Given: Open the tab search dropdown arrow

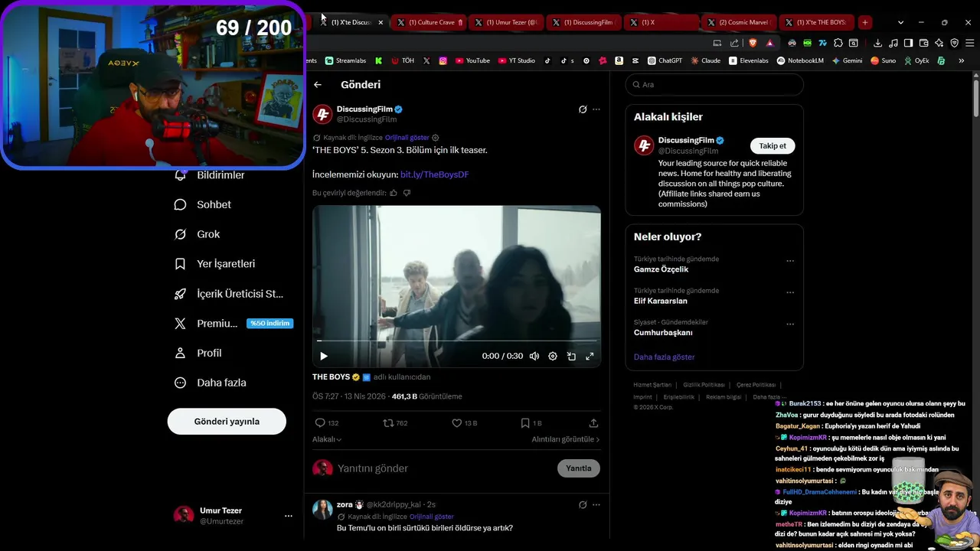Looking at the screenshot, I should [x=900, y=22].
